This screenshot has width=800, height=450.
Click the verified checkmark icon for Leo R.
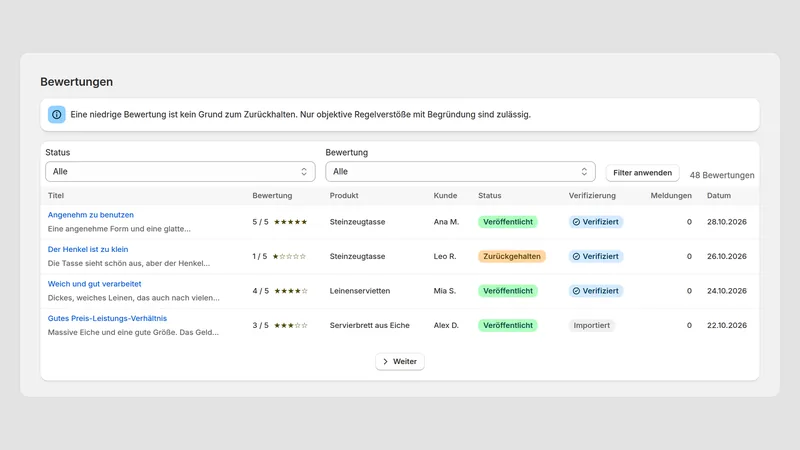point(576,256)
